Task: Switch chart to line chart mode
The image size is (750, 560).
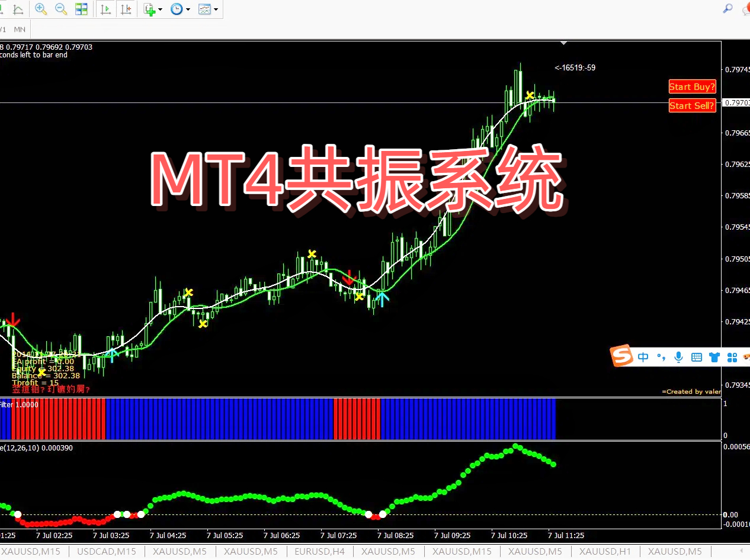Action: (x=18, y=9)
